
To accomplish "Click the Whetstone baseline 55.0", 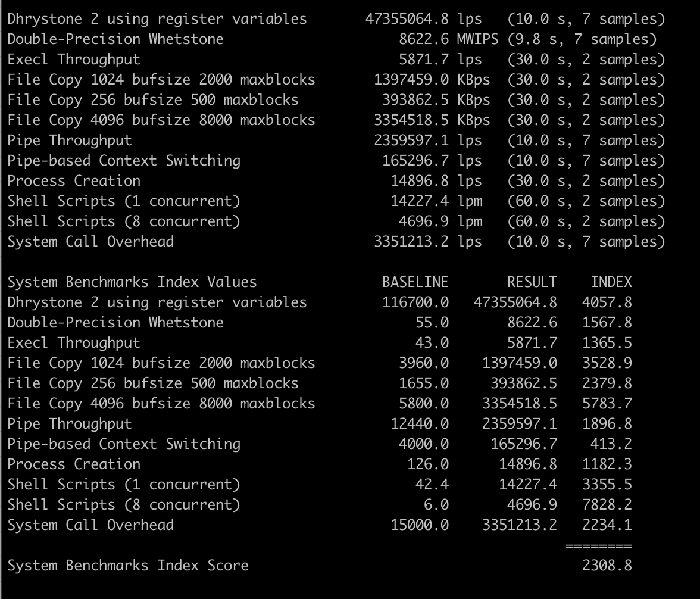I will click(432, 323).
